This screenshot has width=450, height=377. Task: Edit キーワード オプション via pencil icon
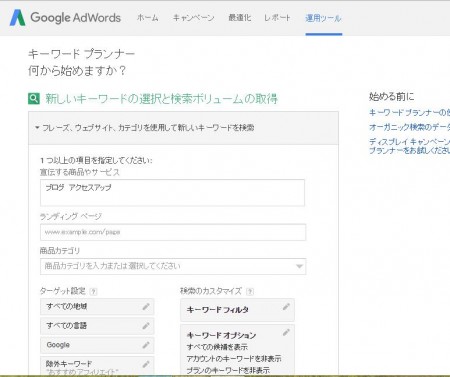point(286,332)
